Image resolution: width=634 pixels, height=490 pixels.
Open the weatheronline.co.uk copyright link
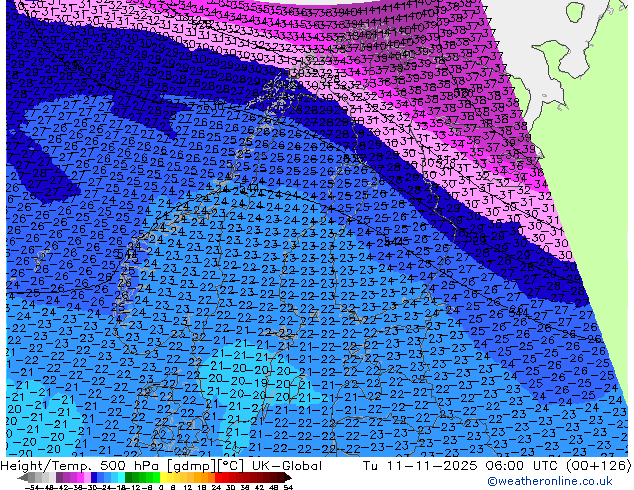(x=550, y=481)
